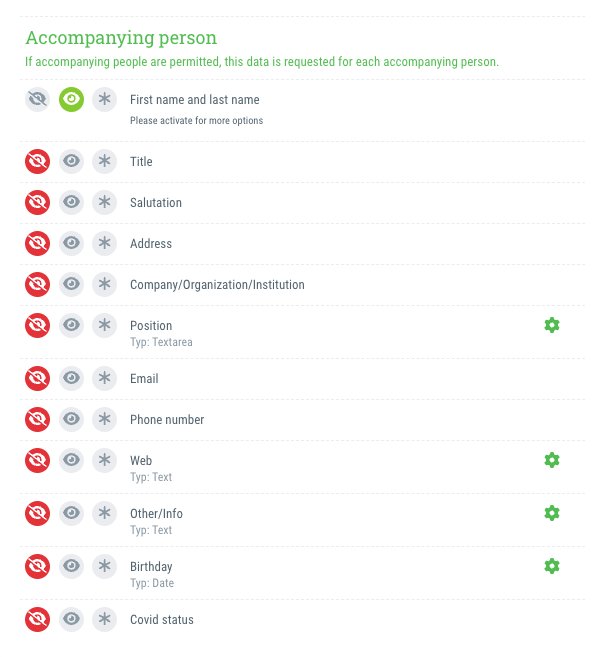Mark Address field as required with asterisk
This screenshot has height=657, width=599.
[x=104, y=243]
